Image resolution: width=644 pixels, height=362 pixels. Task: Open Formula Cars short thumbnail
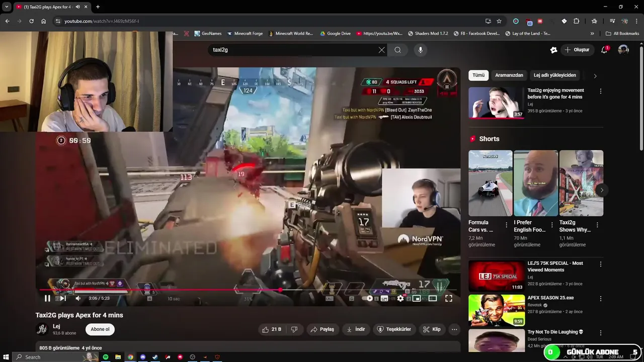tap(491, 183)
